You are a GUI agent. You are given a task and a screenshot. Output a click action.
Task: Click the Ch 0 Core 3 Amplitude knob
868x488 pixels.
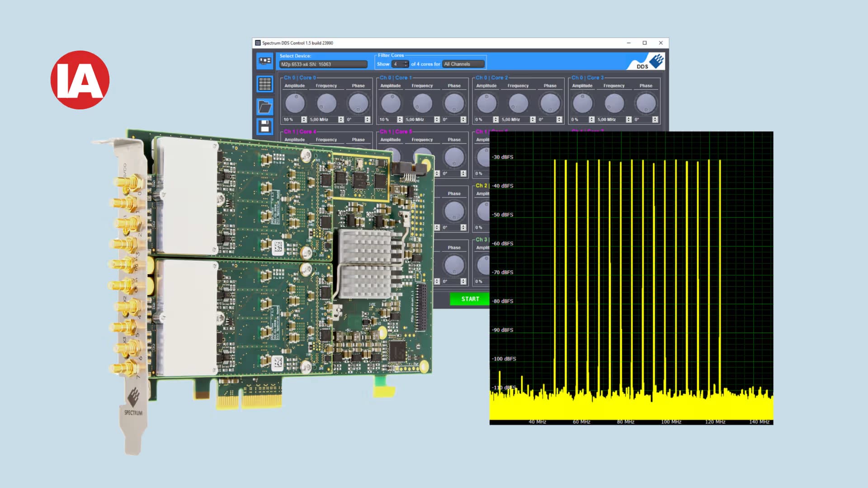[x=583, y=103]
